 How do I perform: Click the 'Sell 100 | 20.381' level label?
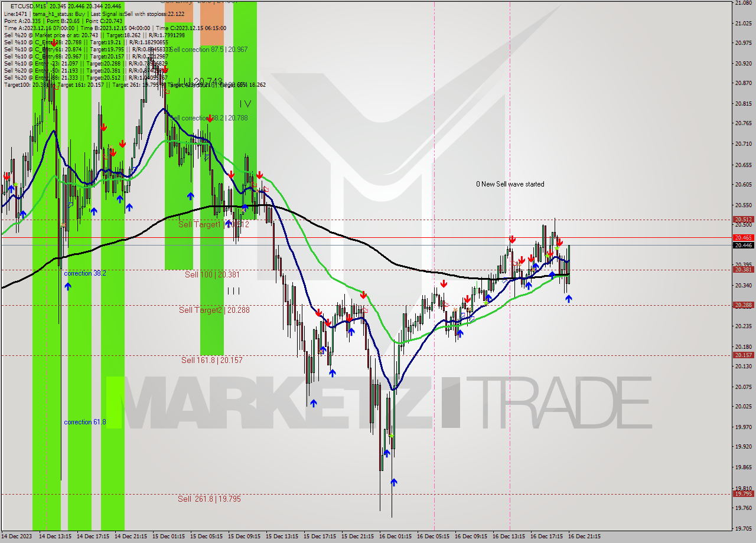212,274
